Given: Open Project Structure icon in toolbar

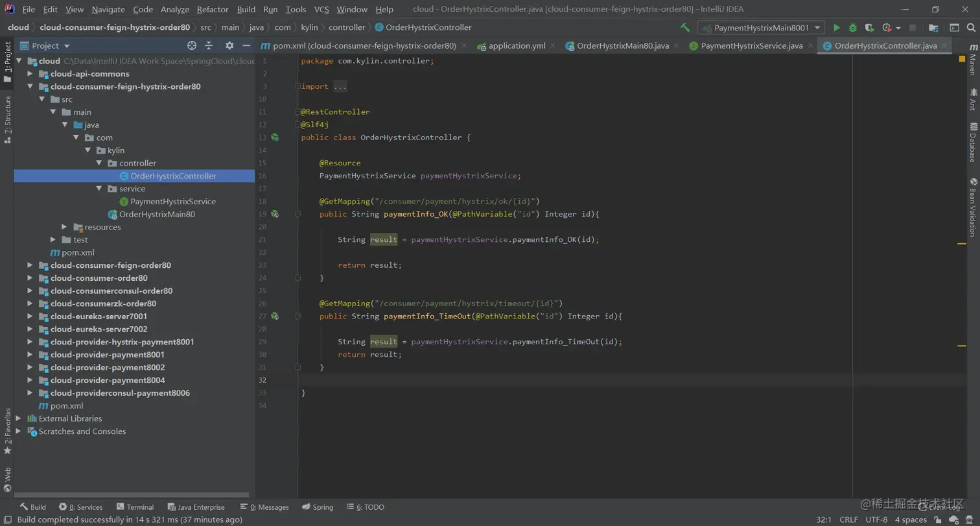Looking at the screenshot, I should [933, 28].
